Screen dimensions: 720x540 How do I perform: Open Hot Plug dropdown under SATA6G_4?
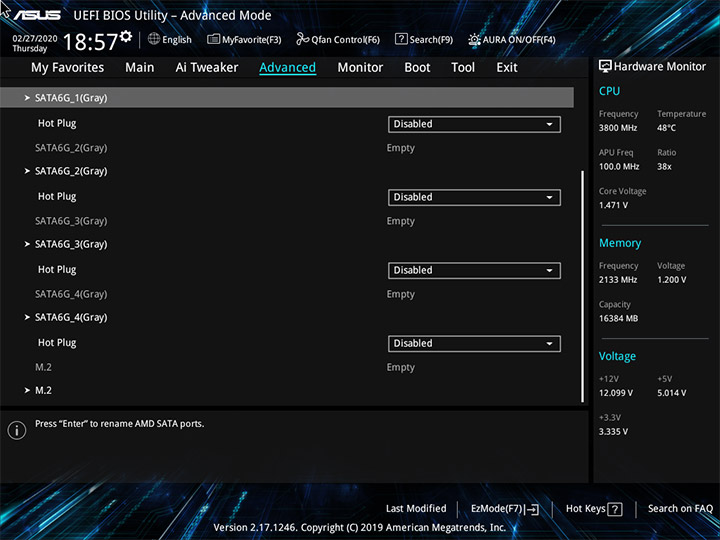474,343
